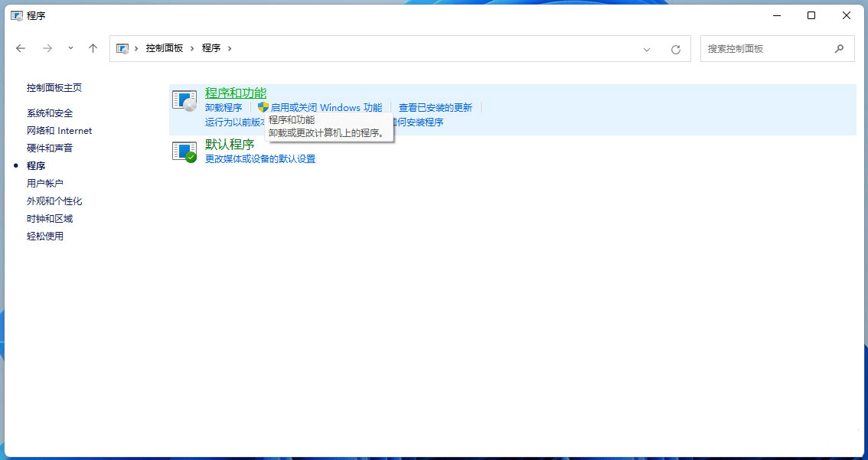Click 程序 in the address breadcrumb
The width and height of the screenshot is (868, 460).
pyautogui.click(x=211, y=48)
